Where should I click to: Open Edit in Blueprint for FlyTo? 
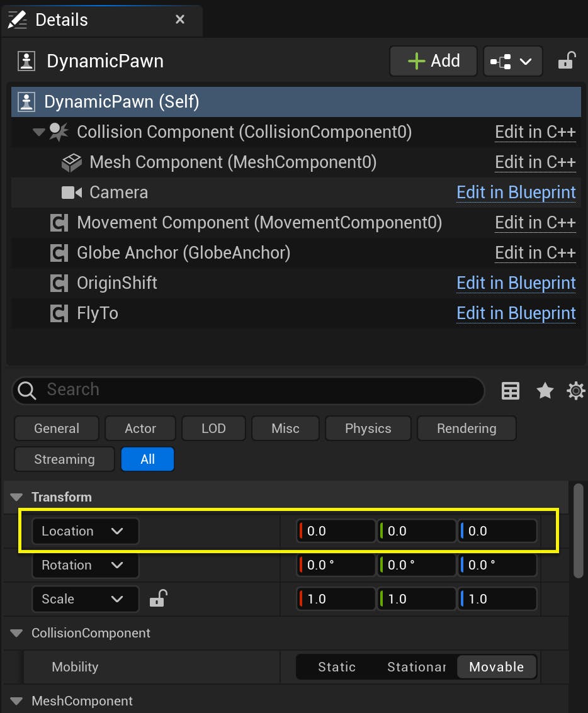coord(516,313)
